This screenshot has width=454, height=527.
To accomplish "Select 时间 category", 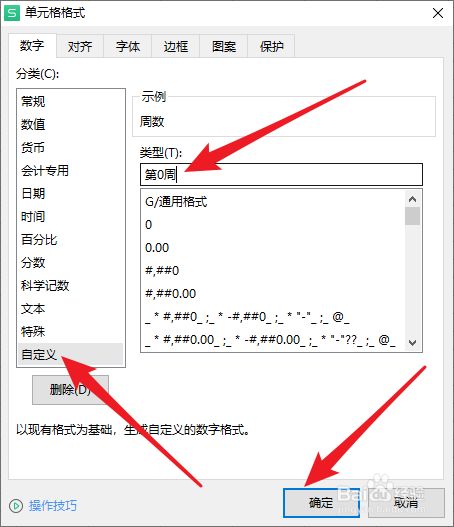I will click(x=71, y=216).
